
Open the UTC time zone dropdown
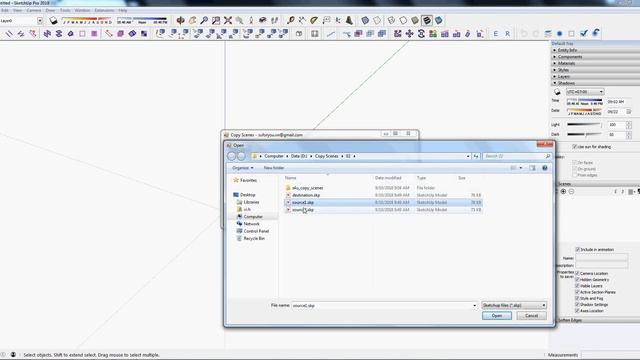point(585,92)
